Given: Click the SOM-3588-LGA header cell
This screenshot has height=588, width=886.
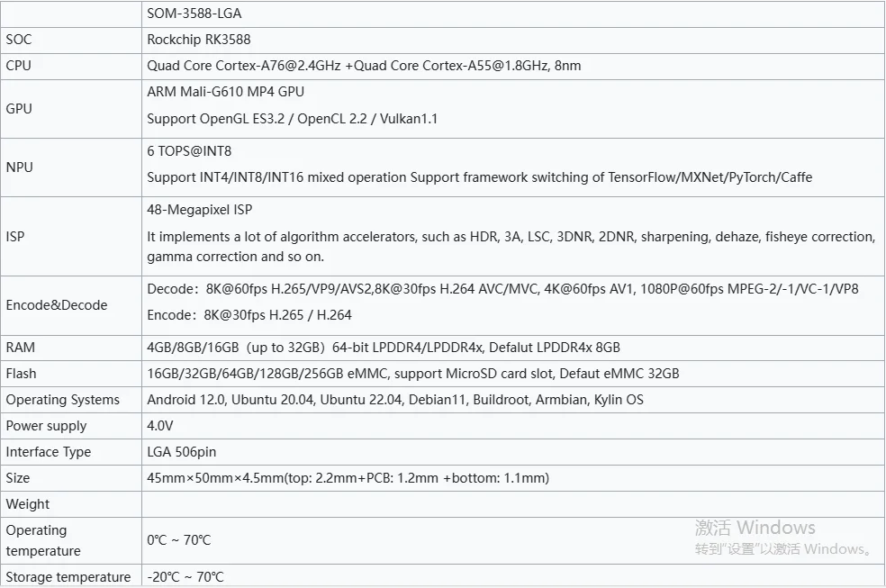Looking at the screenshot, I should coord(194,14).
